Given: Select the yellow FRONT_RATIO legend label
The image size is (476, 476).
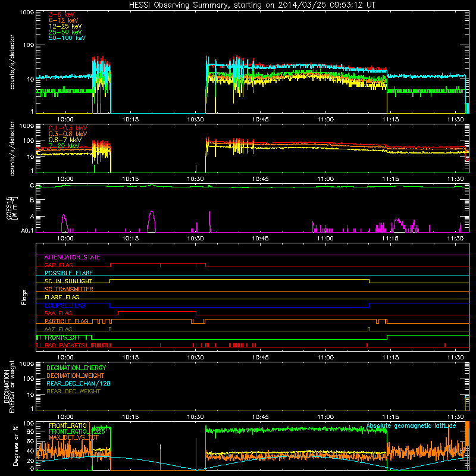Looking at the screenshot, I should pos(68,425).
